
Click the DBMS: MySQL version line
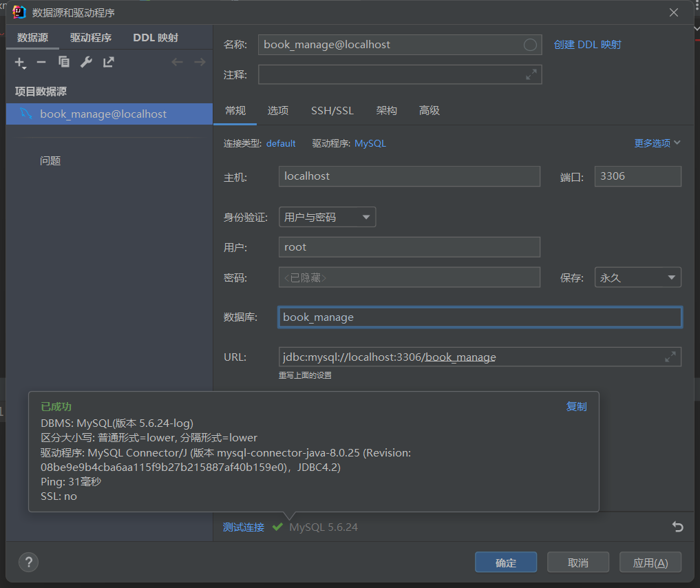pos(117,423)
